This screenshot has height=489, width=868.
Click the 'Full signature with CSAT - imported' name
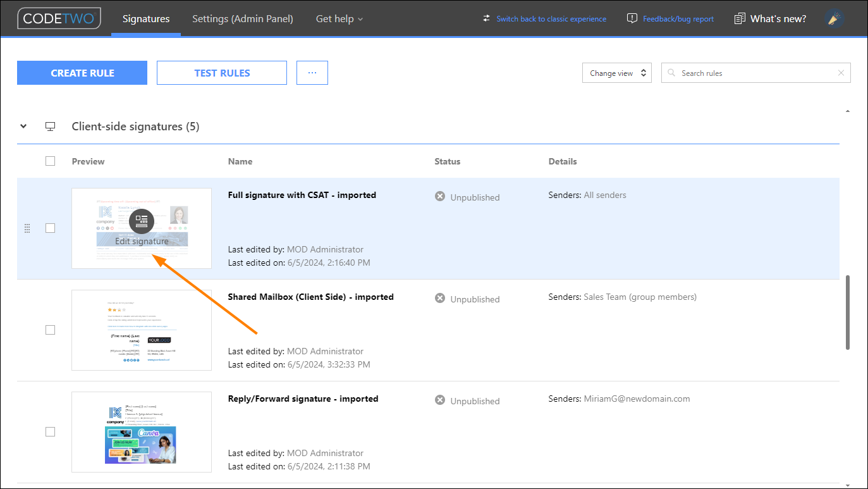pos(302,195)
